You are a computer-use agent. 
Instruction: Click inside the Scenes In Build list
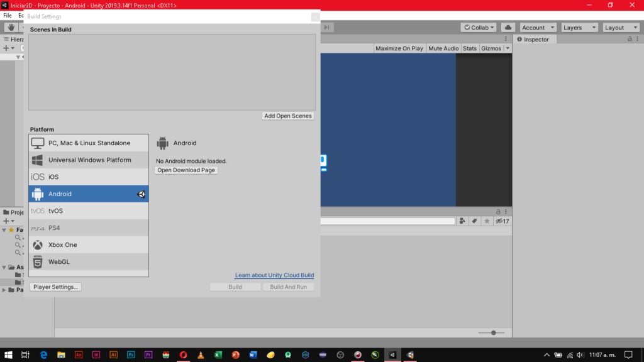click(x=172, y=72)
